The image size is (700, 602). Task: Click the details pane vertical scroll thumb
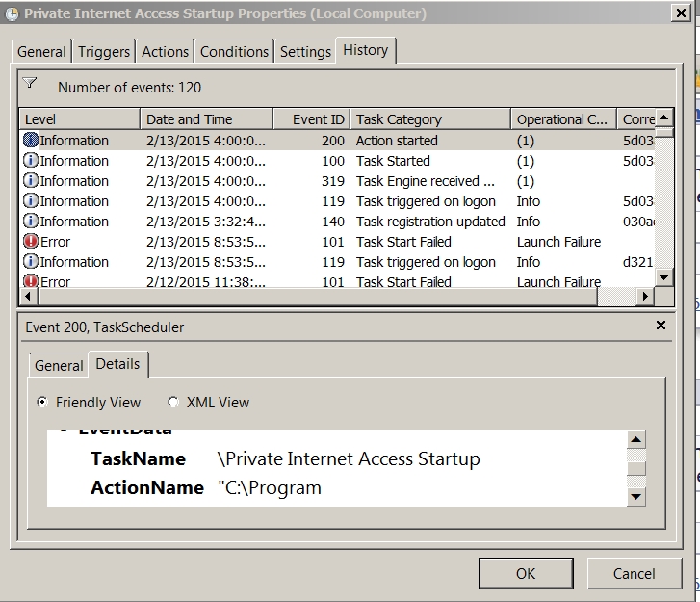pos(636,468)
